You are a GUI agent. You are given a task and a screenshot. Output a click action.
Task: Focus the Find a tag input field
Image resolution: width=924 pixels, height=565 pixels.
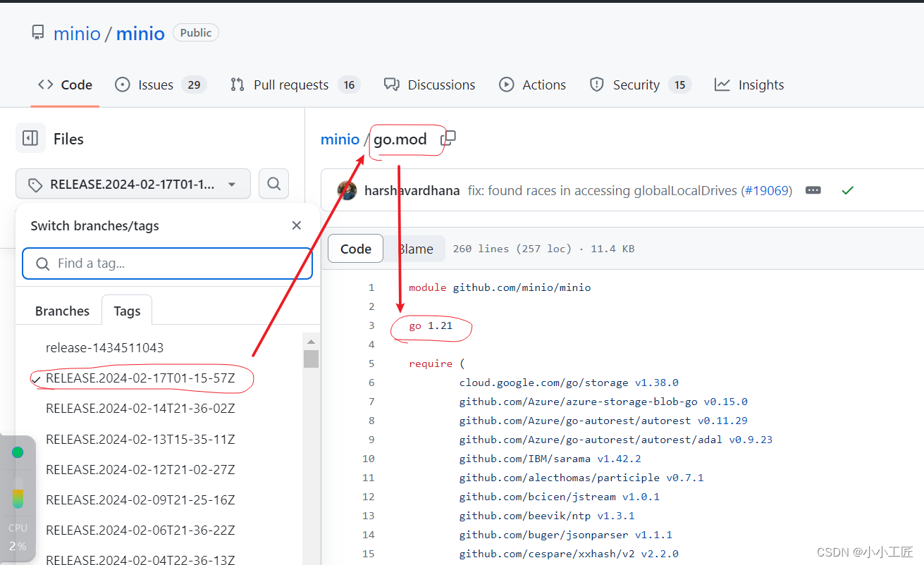pos(168,263)
